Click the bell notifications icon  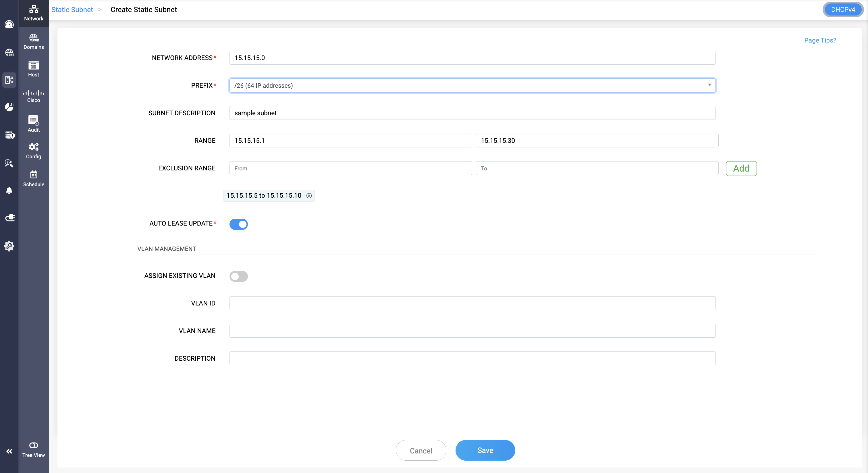pyautogui.click(x=9, y=191)
